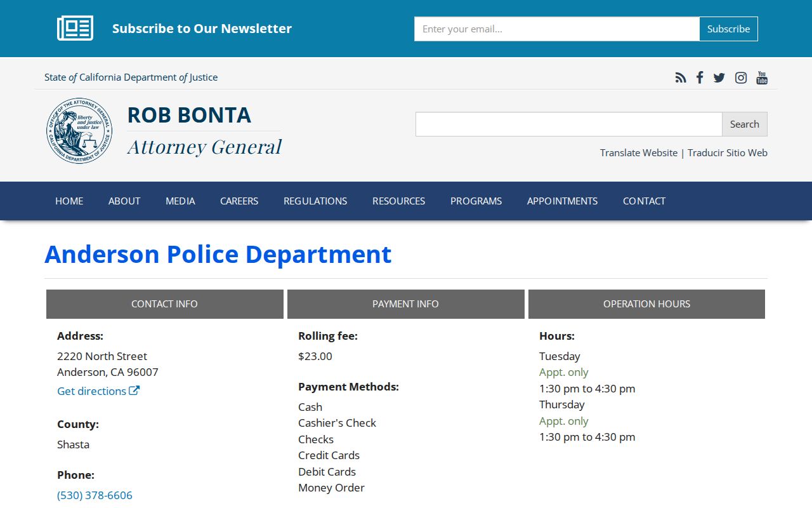
Task: Focus the newsletter email input field
Action: [x=557, y=29]
